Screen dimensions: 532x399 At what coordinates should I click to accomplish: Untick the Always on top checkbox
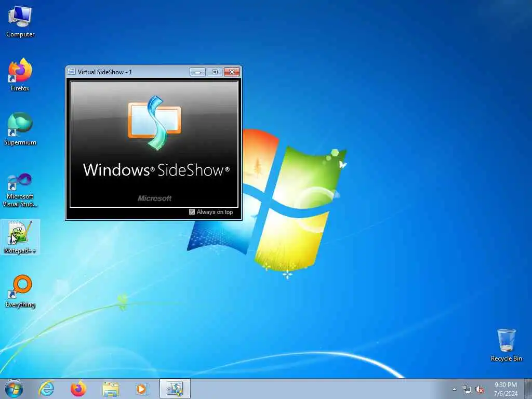[192, 212]
